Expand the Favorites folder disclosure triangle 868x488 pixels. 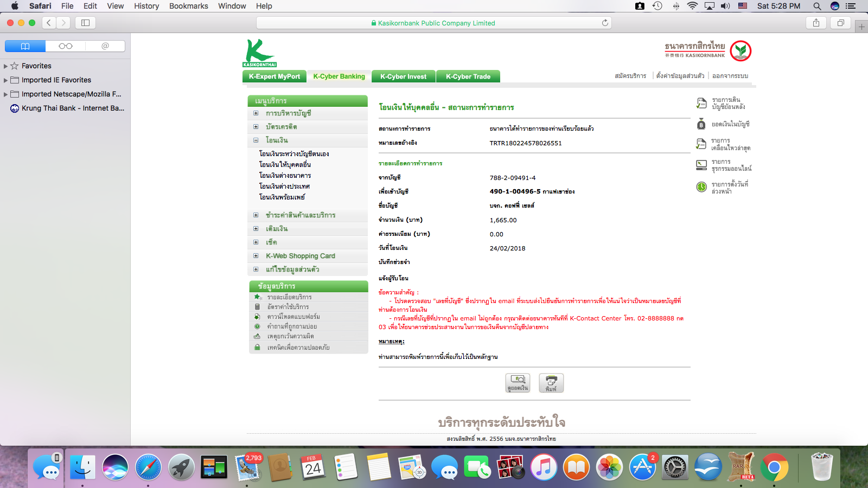[6, 66]
